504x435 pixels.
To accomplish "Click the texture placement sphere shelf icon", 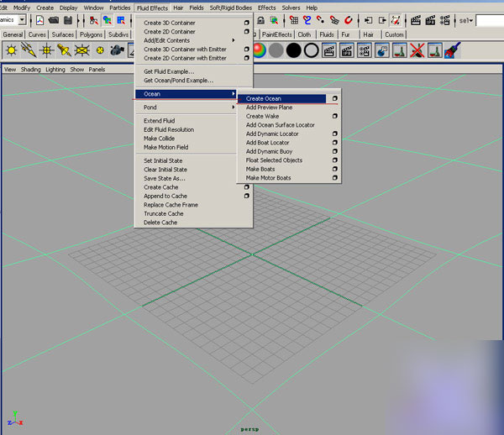I will click(x=381, y=50).
